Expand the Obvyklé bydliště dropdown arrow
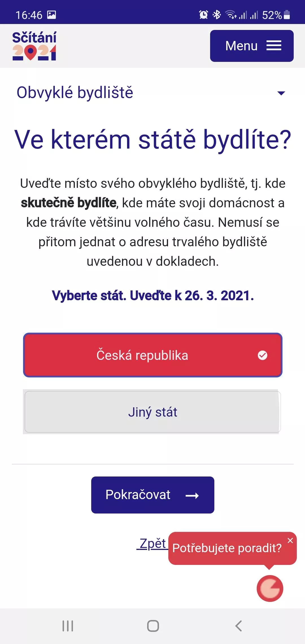Viewport: 305px width, 644px height. [281, 93]
